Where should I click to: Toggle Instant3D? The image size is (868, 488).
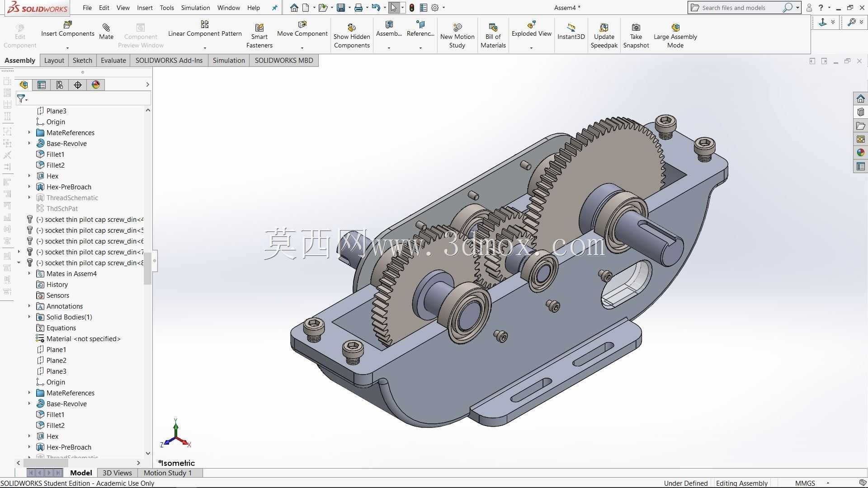coord(571,32)
